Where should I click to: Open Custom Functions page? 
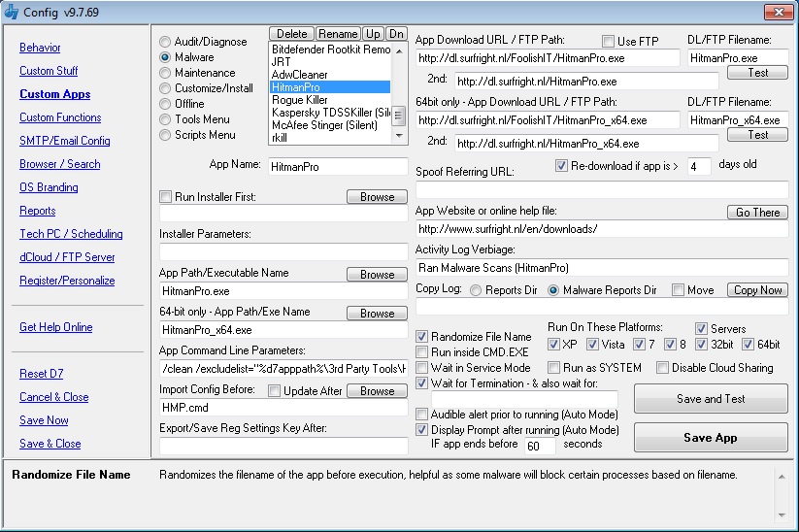pos(60,117)
